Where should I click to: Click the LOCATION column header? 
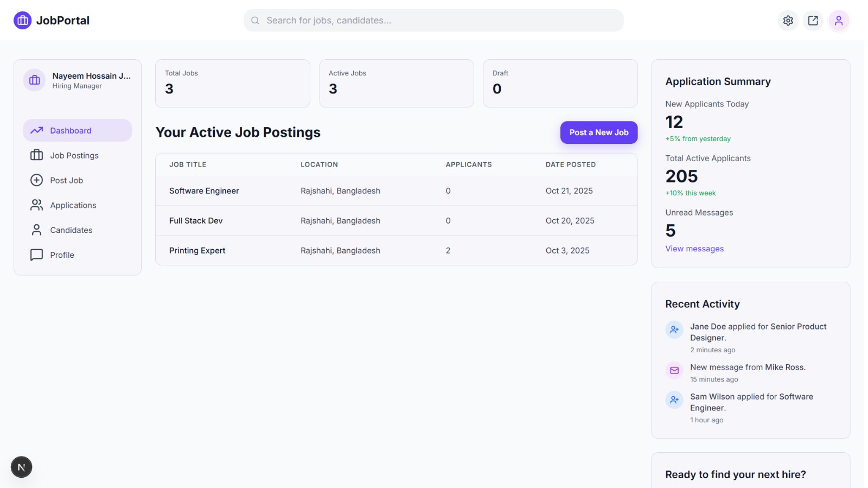[319, 164]
